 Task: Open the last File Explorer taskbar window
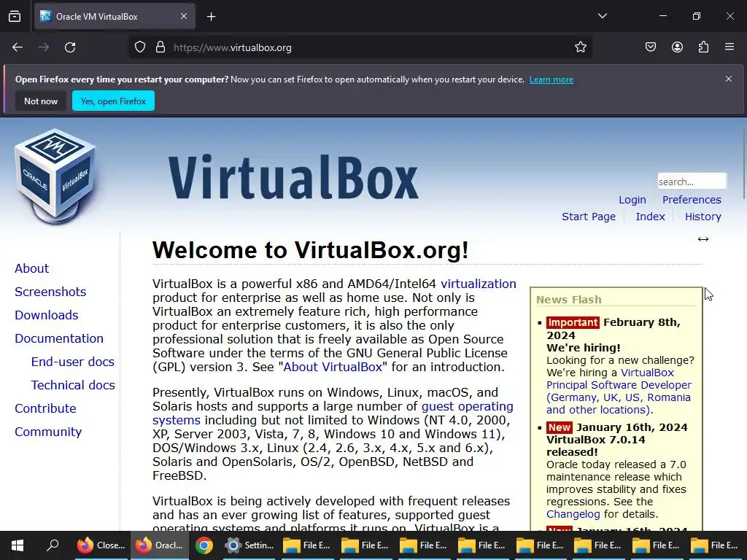[715, 545]
